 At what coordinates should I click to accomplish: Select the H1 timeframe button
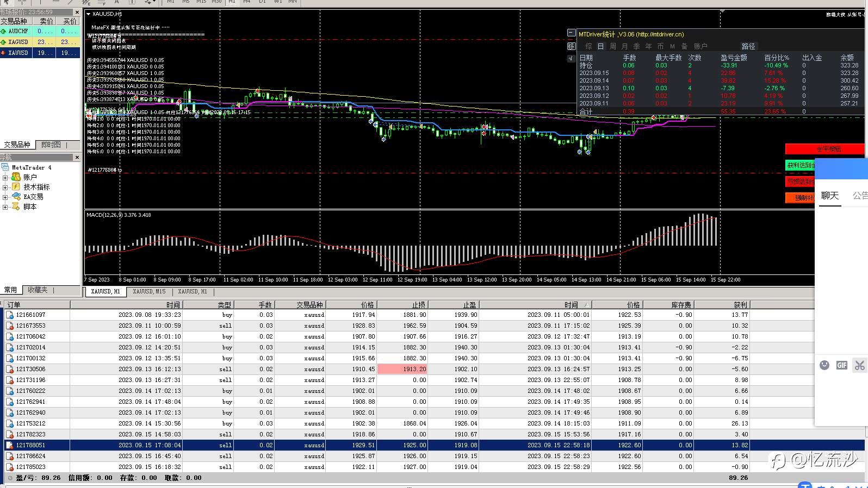click(232, 2)
